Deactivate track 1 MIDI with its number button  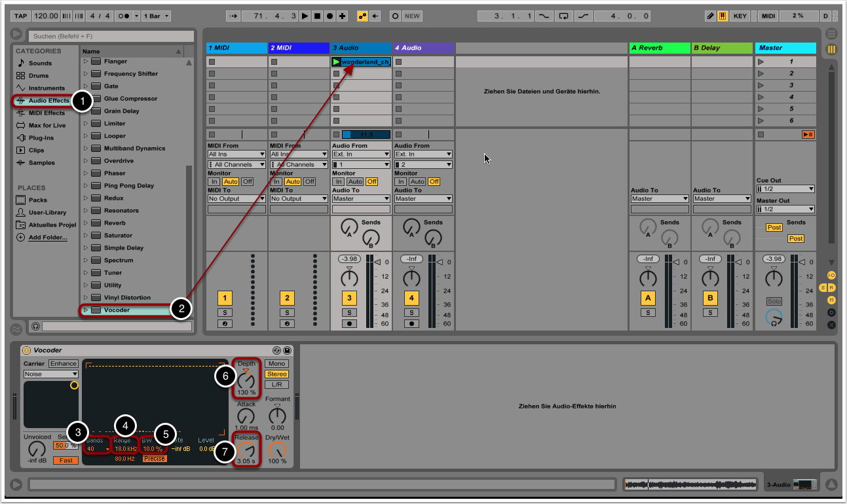click(225, 298)
